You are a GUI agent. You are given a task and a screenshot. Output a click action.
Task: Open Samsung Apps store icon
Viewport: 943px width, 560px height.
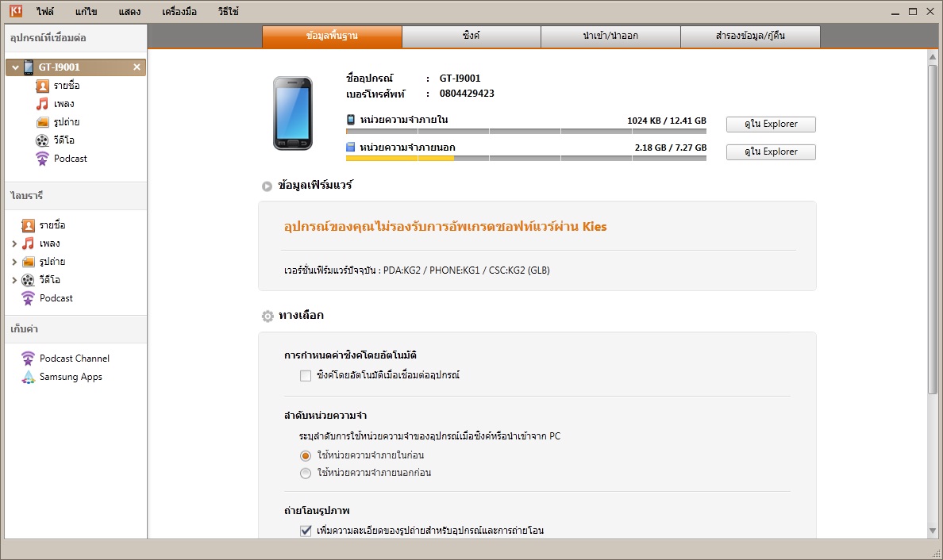(x=29, y=377)
